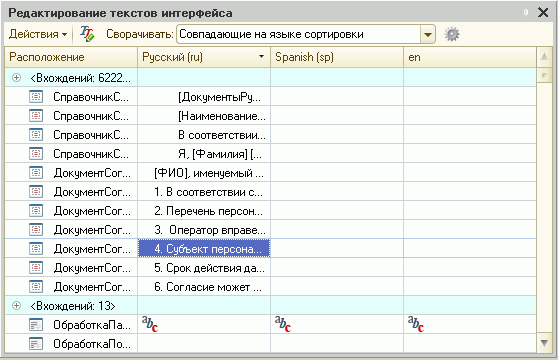This screenshot has width=558, height=360.
Task: Click form icon of ОбработкаПо... row
Action: point(36,344)
